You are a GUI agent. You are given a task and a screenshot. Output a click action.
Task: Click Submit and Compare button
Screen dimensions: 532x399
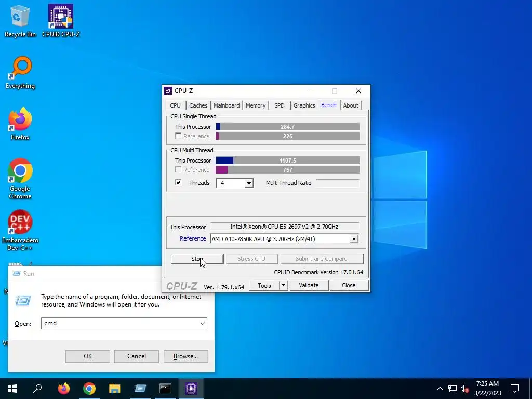(321, 259)
